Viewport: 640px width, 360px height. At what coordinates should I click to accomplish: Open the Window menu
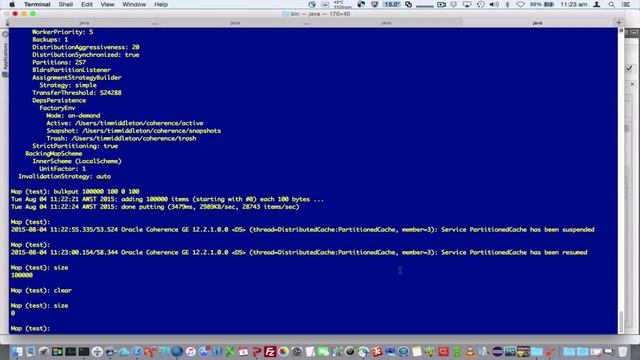click(134, 4)
